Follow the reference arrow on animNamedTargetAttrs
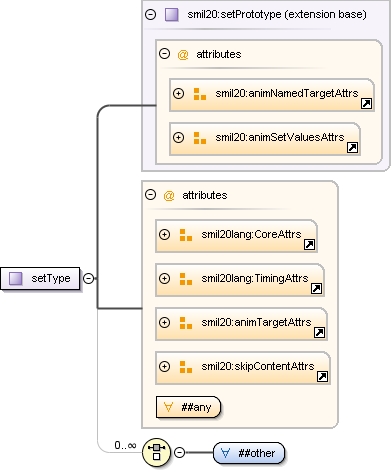This screenshot has height=472, width=392. click(366, 104)
